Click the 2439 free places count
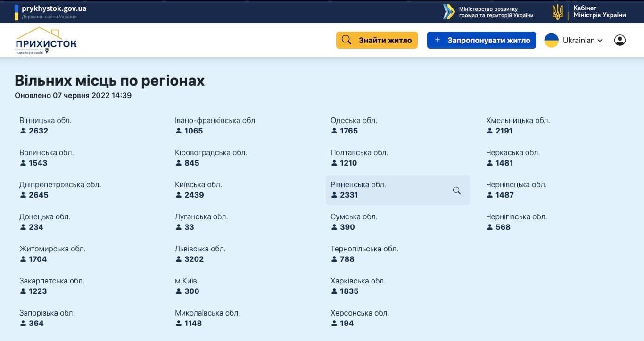Viewport: 644px width, 341px height. click(x=194, y=195)
